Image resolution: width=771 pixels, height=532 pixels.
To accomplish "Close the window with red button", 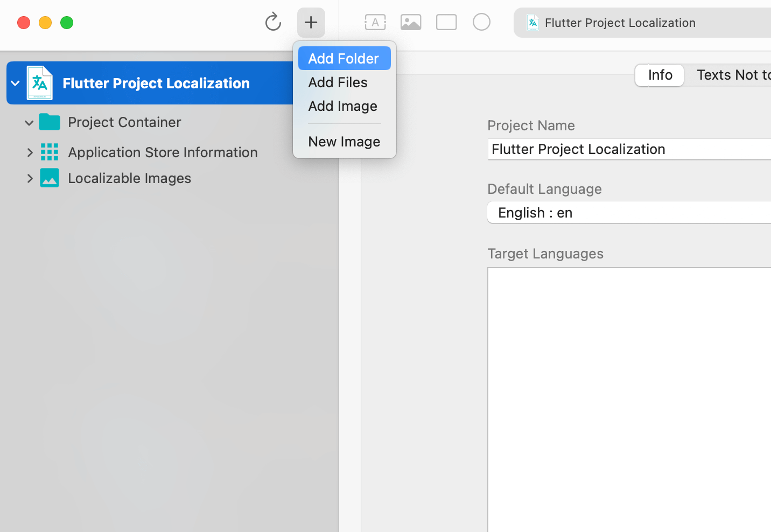I will click(24, 23).
